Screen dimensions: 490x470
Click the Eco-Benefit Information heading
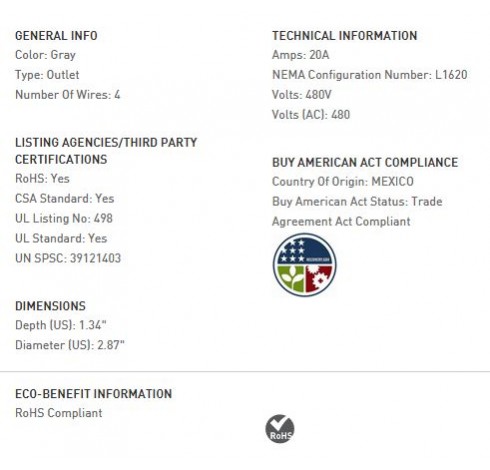click(94, 394)
